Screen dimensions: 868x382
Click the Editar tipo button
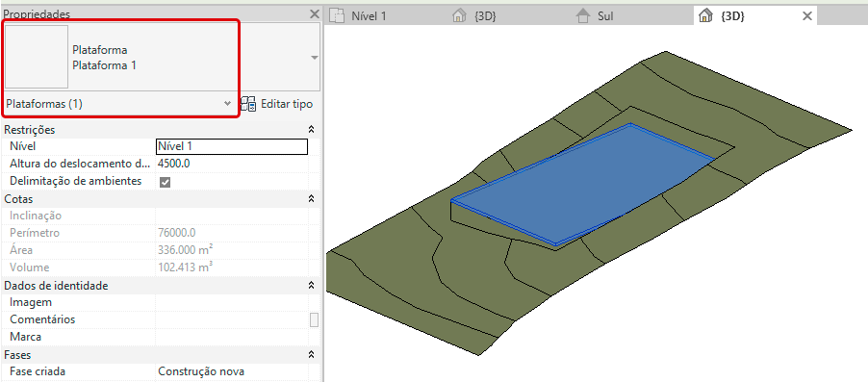pyautogui.click(x=277, y=104)
